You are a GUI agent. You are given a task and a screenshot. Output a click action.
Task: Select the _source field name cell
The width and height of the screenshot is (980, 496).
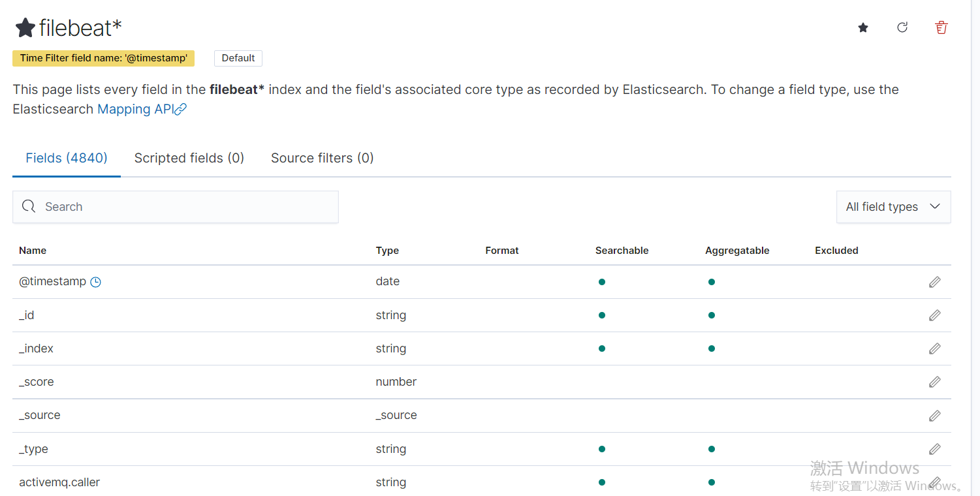point(40,415)
